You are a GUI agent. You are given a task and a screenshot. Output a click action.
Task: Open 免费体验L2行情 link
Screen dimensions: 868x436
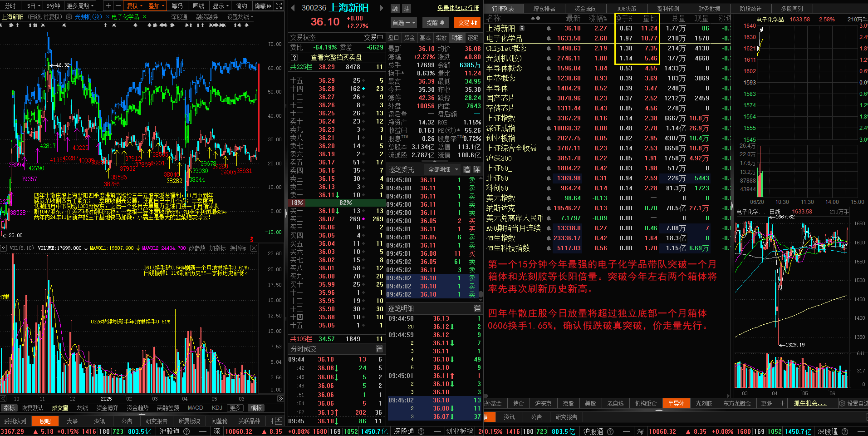458,8
